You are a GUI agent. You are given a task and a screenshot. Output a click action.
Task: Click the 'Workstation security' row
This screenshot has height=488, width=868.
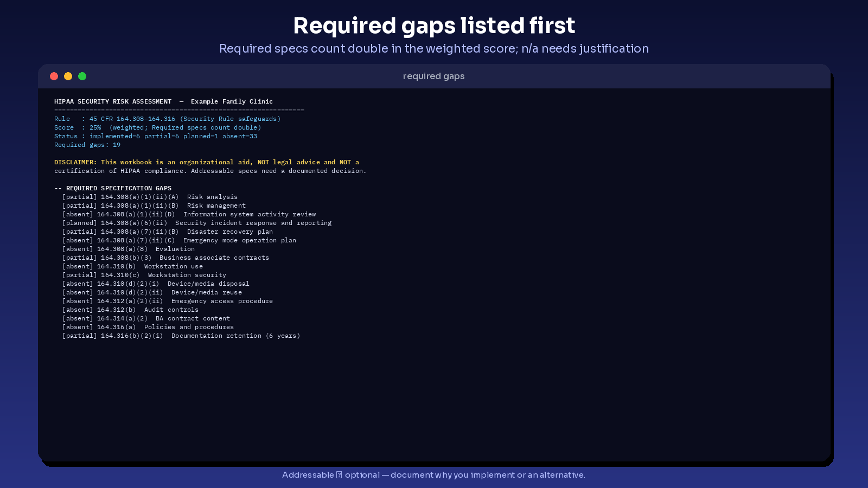144,275
